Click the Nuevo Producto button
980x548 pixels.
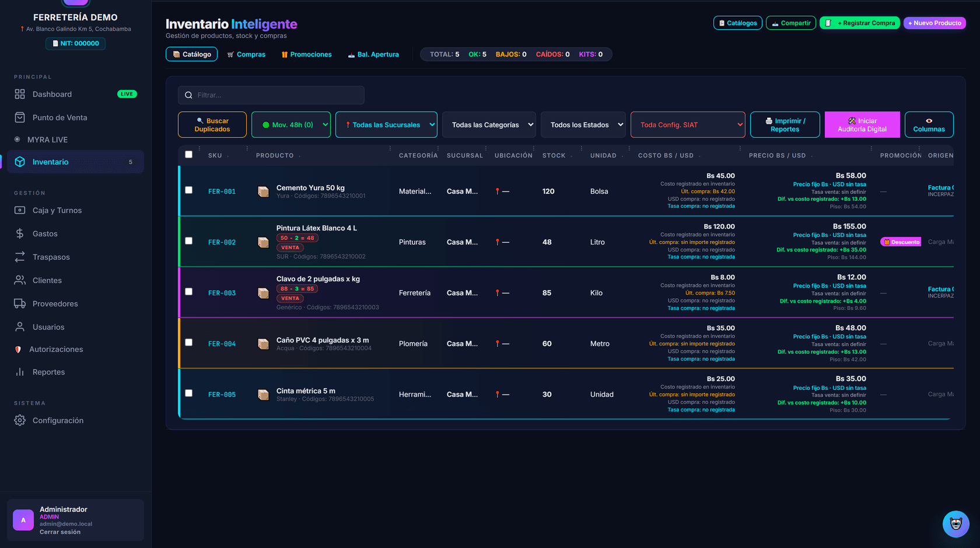point(935,23)
